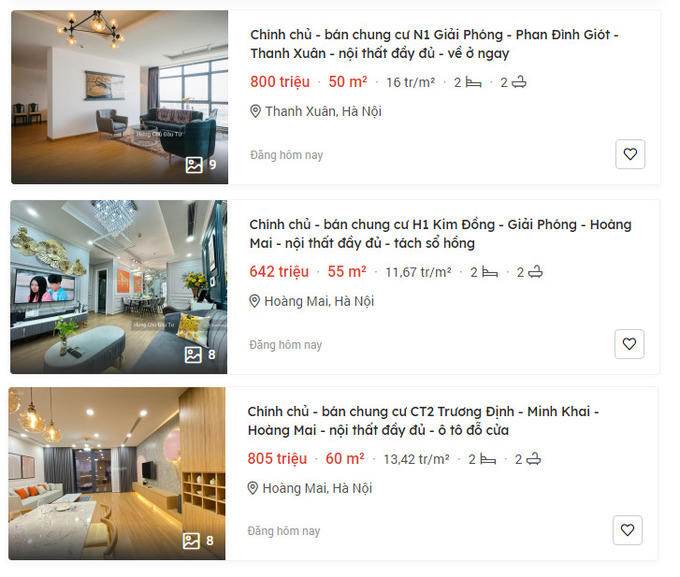Click location pin beside Thanh Xuân, Hà Nội
This screenshot has width=680, height=577.
point(255,111)
